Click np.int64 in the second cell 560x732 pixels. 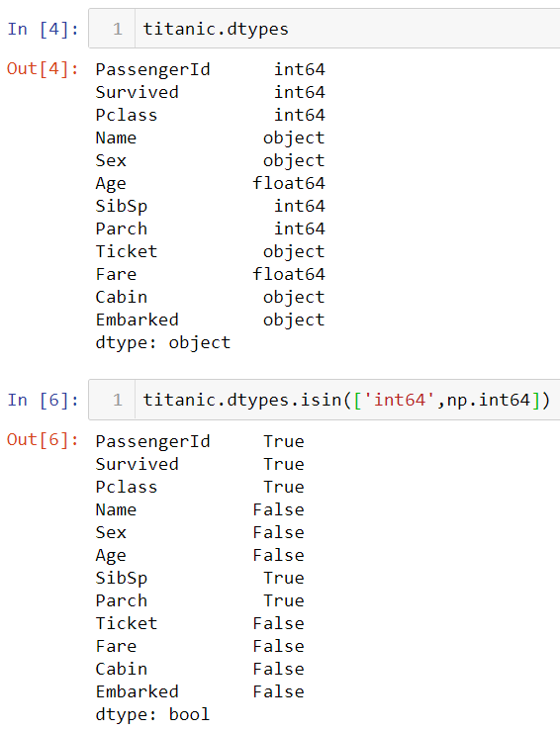point(489,400)
